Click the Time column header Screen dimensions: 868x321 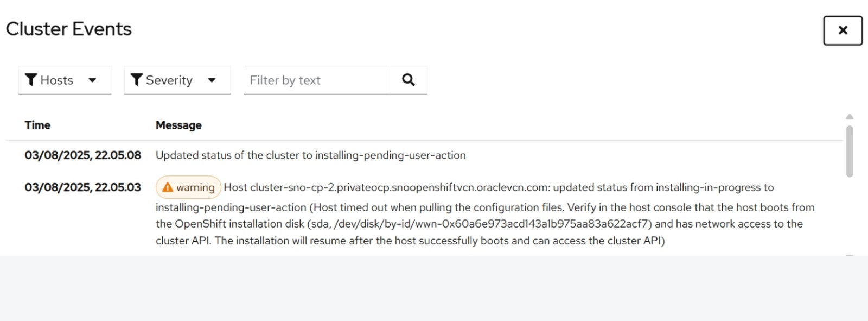pos(37,125)
